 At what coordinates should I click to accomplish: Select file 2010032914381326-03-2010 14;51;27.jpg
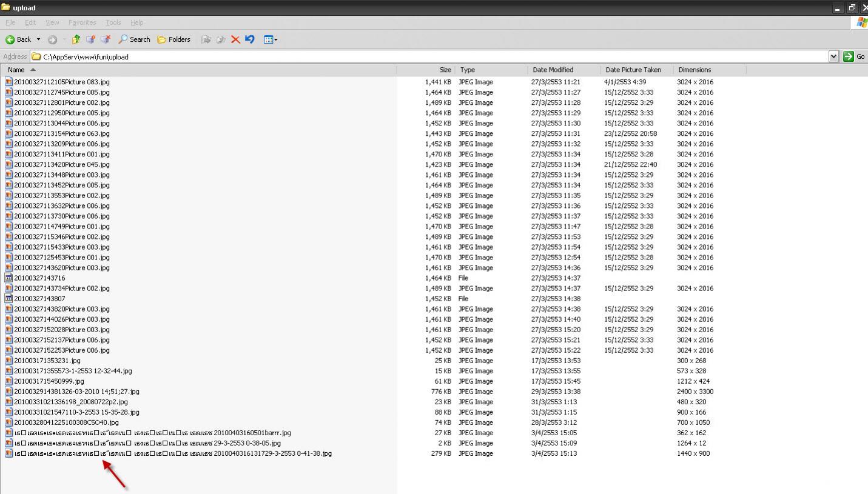[x=77, y=391]
